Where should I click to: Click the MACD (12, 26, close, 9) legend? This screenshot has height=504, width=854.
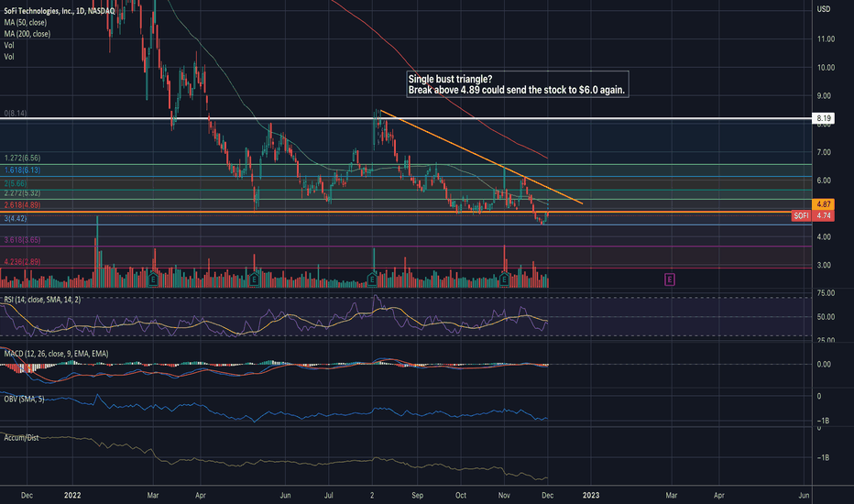pos(56,354)
